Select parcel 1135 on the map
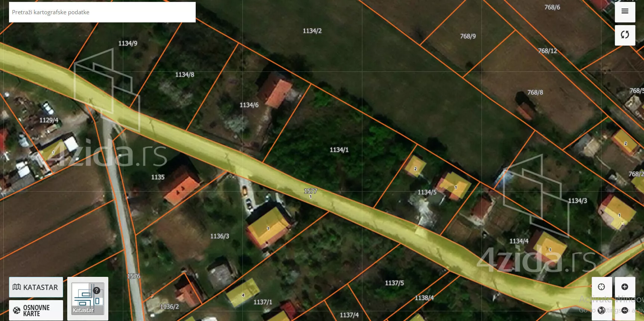 pos(158,177)
